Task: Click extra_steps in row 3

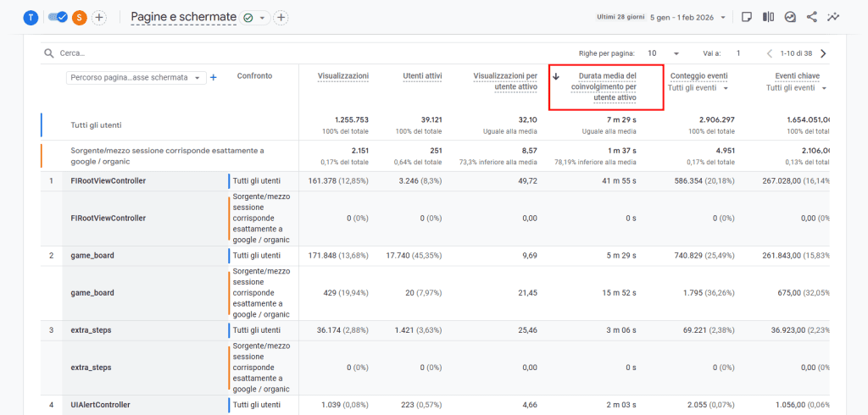Action: (x=91, y=330)
